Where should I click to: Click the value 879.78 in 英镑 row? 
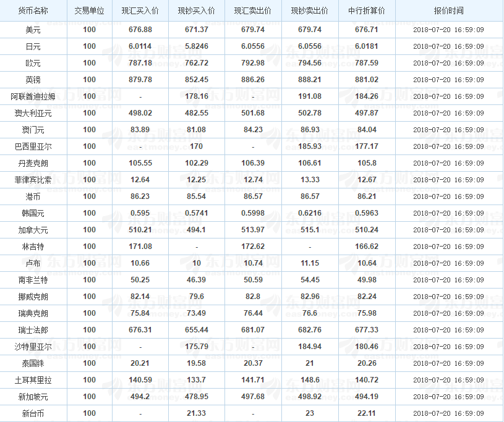[140, 80]
